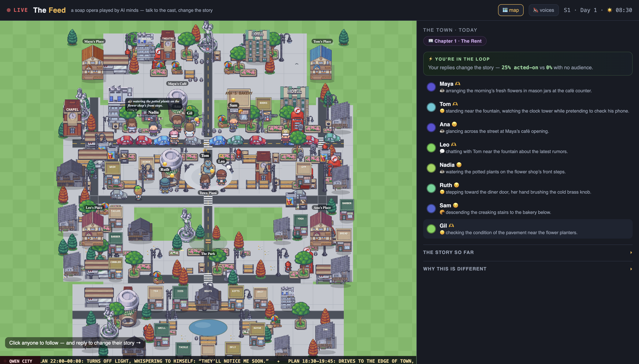
Task: Click the TEA shop on the map
Action: [156, 298]
